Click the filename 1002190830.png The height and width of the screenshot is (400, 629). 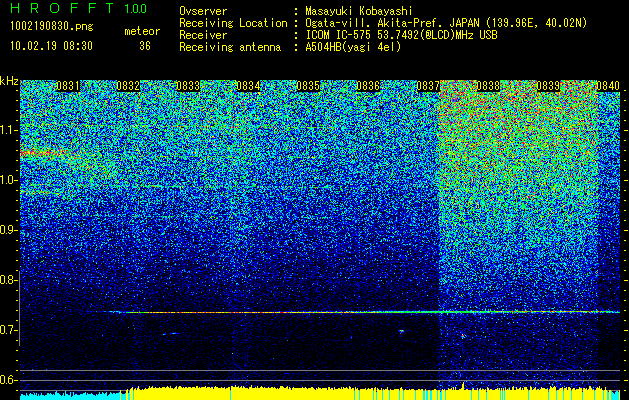click(52, 27)
